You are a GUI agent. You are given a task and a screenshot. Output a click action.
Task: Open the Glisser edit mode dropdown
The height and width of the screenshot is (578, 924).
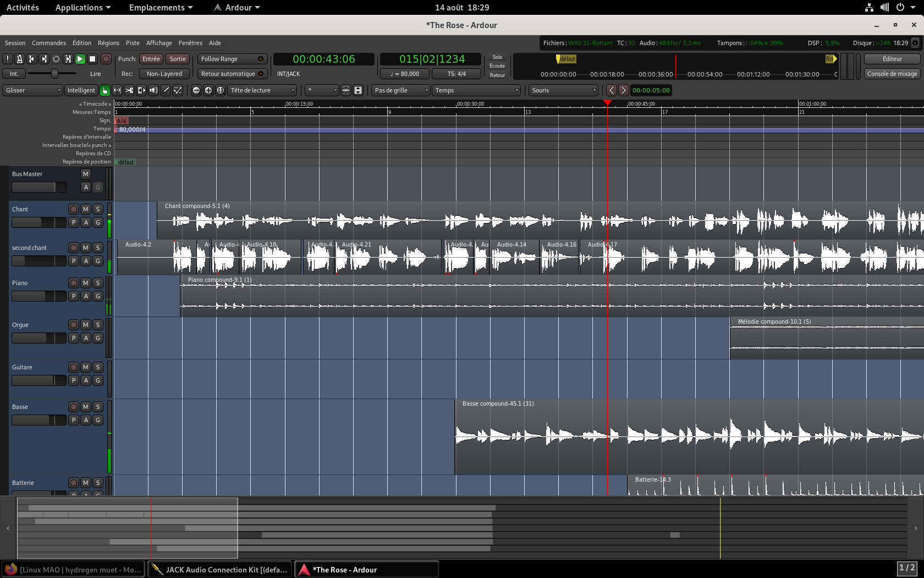click(33, 90)
